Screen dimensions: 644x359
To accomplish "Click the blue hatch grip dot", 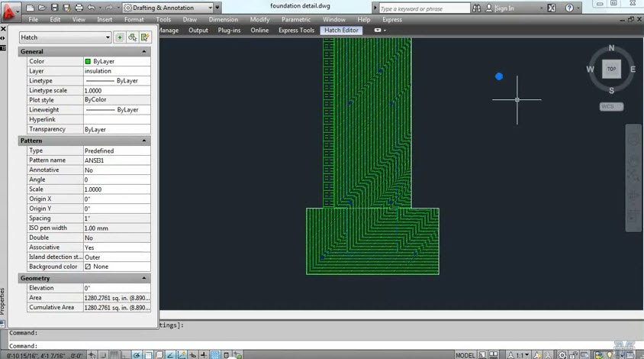I will click(499, 76).
